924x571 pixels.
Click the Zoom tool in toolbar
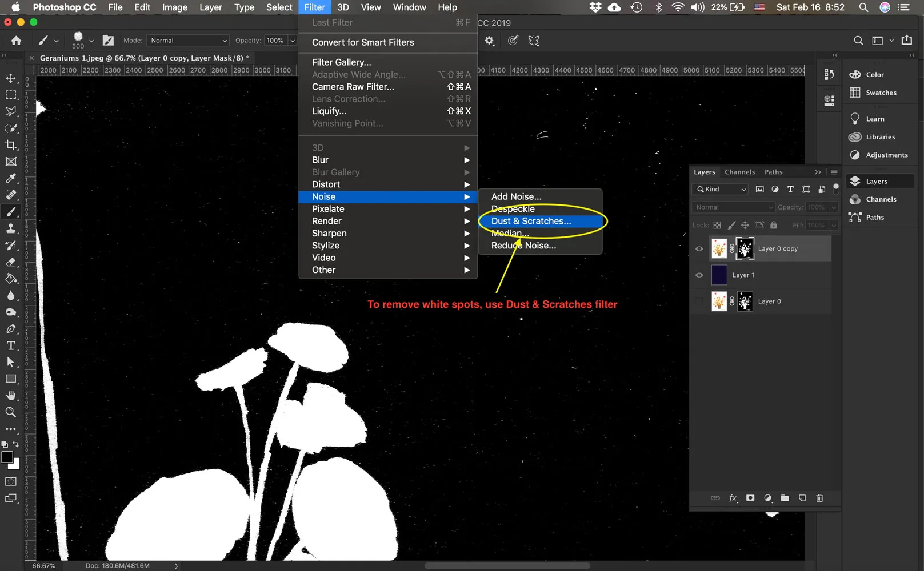(x=11, y=412)
